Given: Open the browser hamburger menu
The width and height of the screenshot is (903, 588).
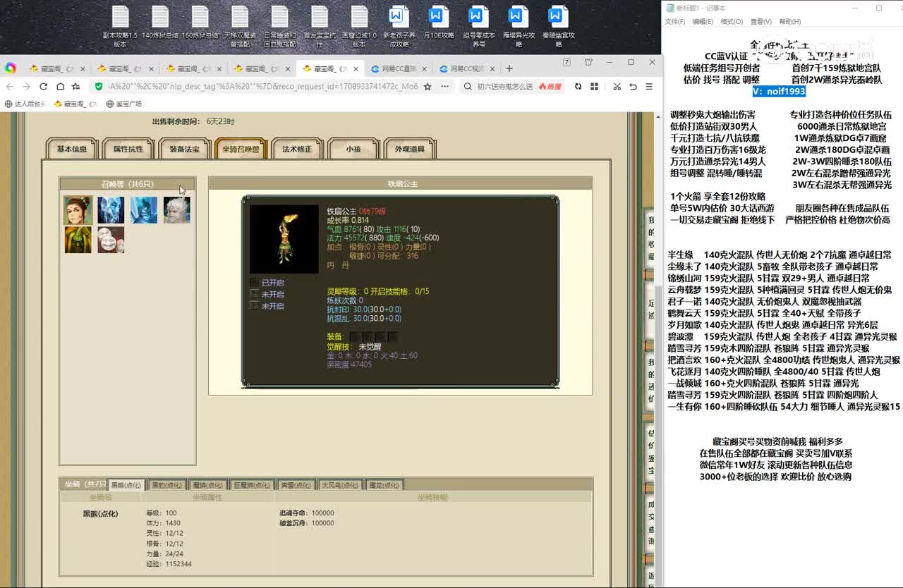Looking at the screenshot, I should [649, 87].
